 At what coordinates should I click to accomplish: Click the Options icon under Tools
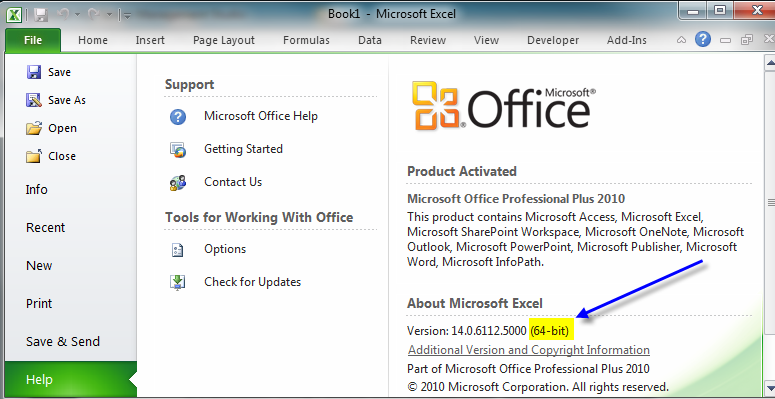point(177,249)
